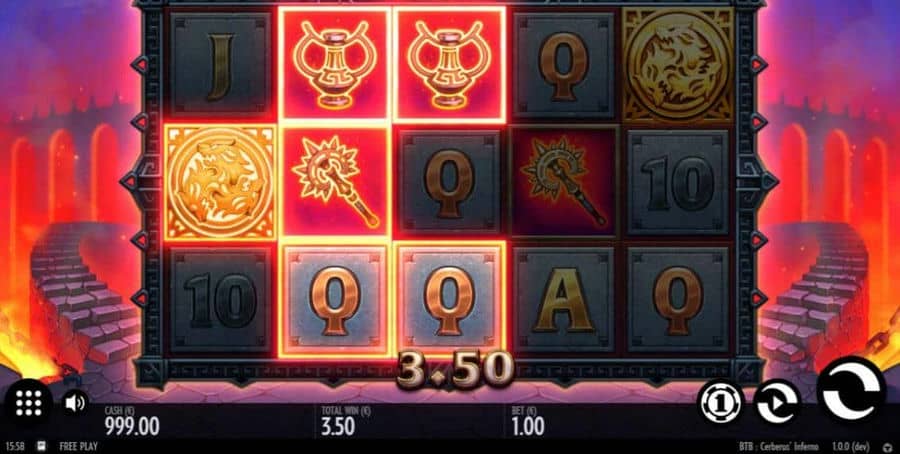900x454 pixels.
Task: Click the gold A symbol on the bottom row
Action: tap(564, 300)
